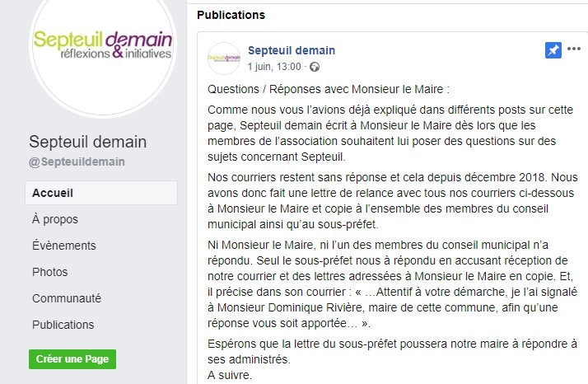Select the Accueil tab in sidebar
This screenshot has width=588, height=384.
(x=53, y=193)
